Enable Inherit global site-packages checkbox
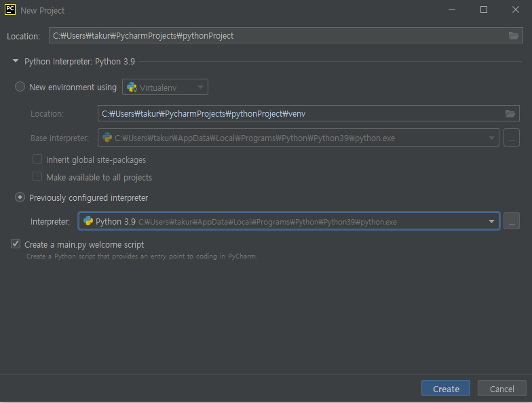This screenshot has height=403, width=532. [37, 159]
